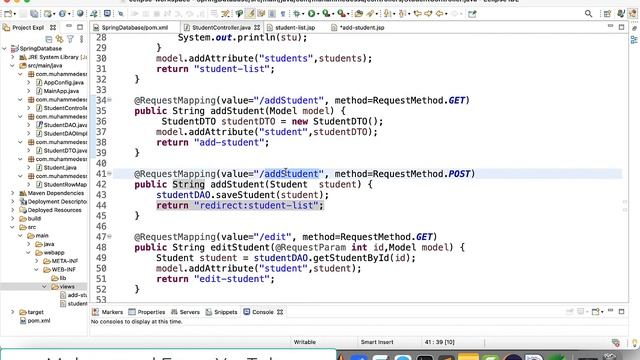Toggle Link with Editor in Project Explorer
This screenshot has height=360, width=640.
click(x=60, y=39)
